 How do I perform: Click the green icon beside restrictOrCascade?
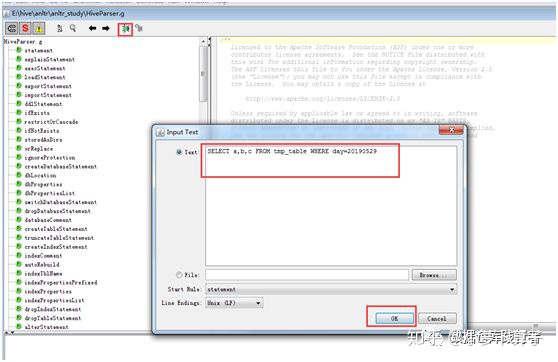[x=19, y=121]
